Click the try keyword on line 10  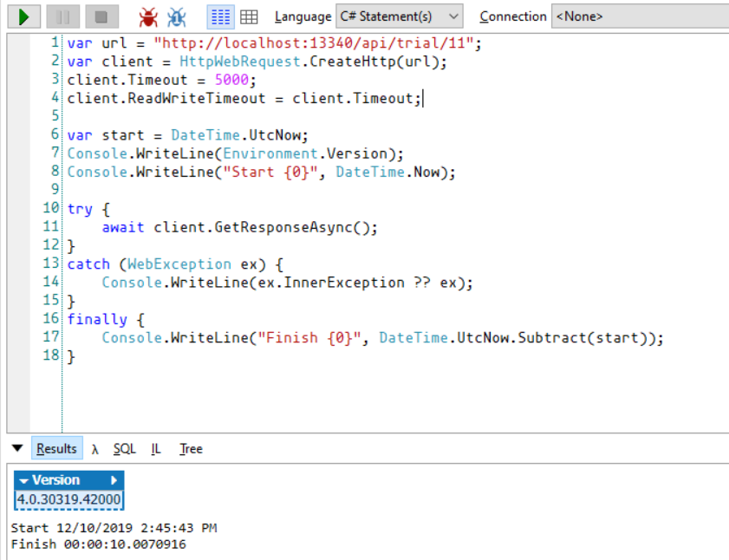[x=80, y=209]
